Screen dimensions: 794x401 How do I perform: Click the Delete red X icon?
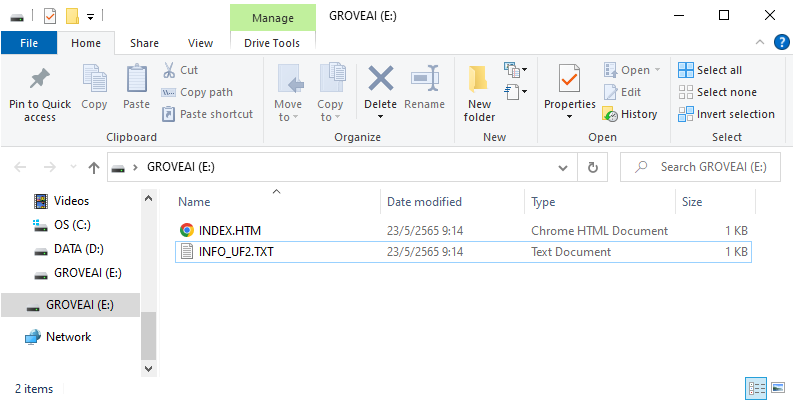pos(381,78)
